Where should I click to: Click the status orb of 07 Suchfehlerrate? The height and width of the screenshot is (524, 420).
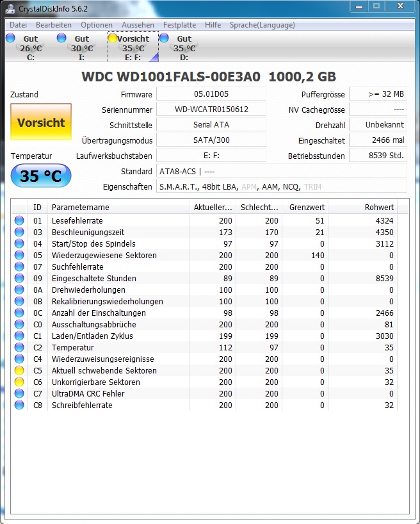[x=19, y=266]
